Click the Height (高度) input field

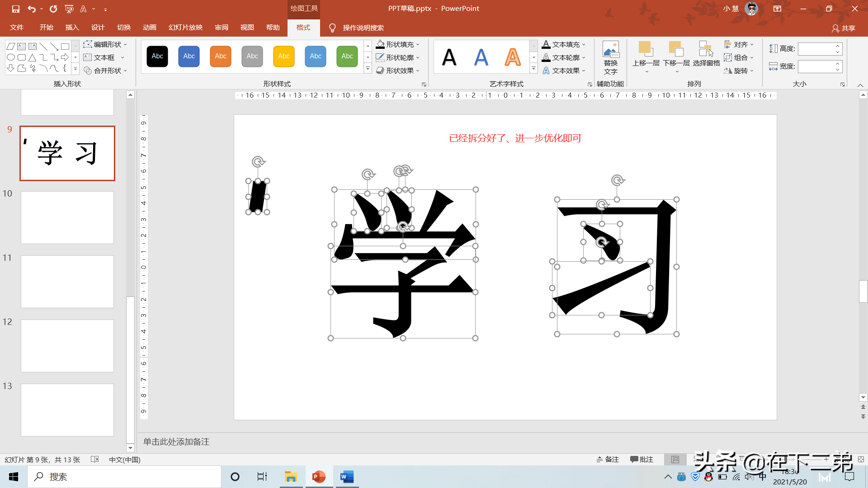(x=816, y=49)
